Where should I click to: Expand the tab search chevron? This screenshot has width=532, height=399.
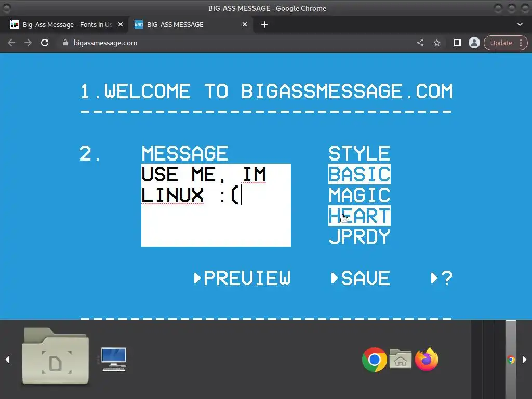[520, 24]
